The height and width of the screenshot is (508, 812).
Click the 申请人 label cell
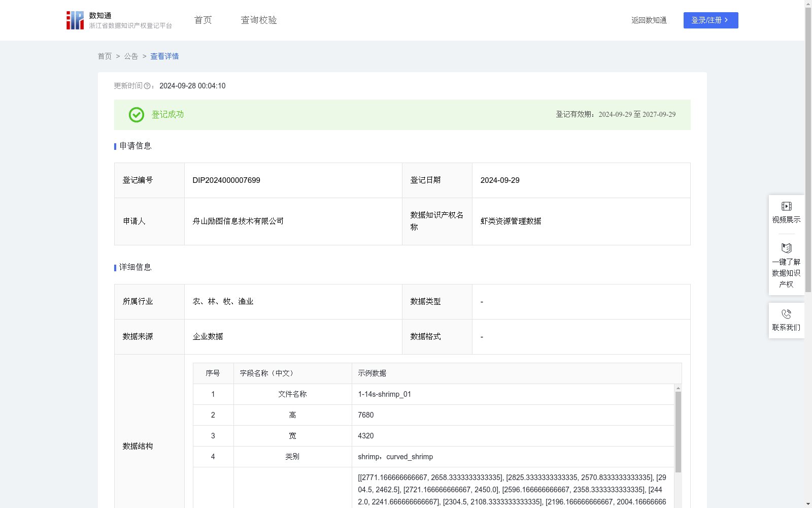click(149, 221)
